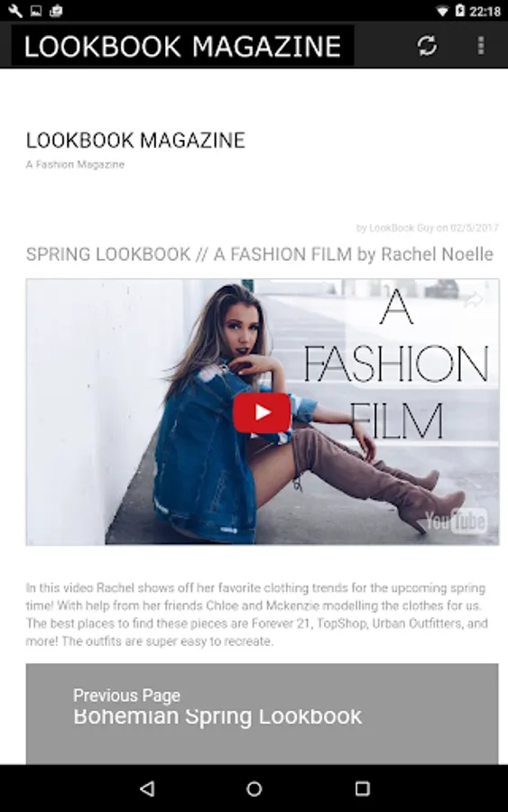Tap the LOOKBOOK MAGAZINE site heading
Screen dimensions: 508x812
click(x=135, y=141)
